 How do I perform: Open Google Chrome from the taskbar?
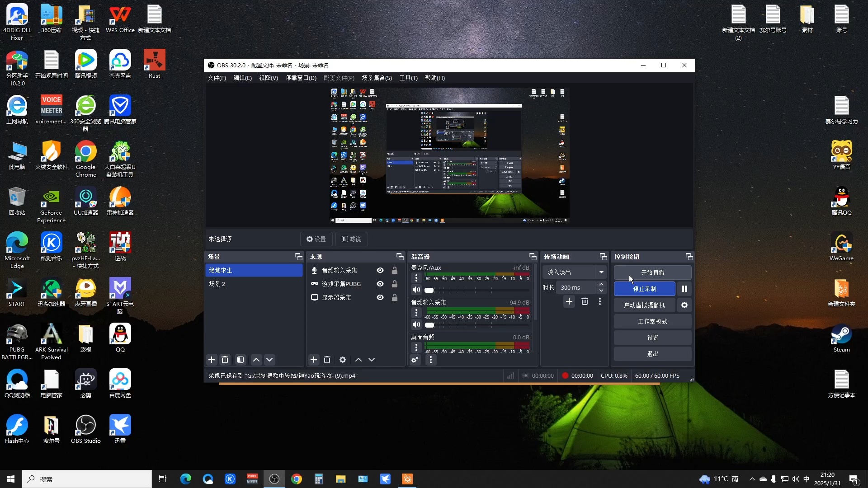pos(297,479)
